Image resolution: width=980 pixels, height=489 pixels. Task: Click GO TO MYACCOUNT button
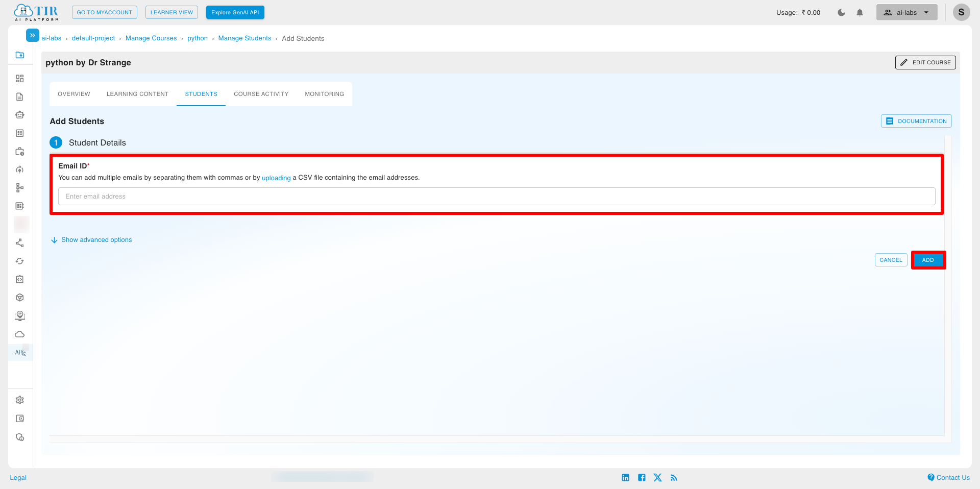(x=105, y=12)
